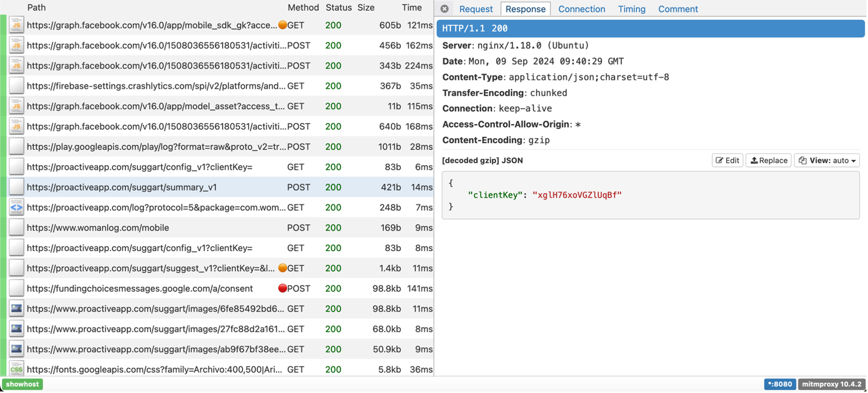
Task: Click the JS icon of mobile_sdk_gk request
Action: pos(16,25)
